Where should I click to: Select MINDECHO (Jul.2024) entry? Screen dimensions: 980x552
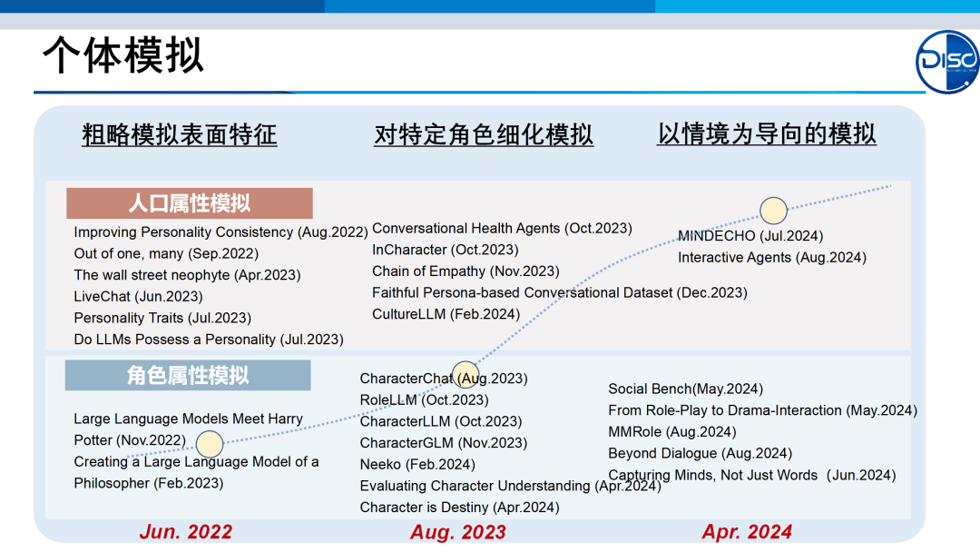[x=750, y=236]
